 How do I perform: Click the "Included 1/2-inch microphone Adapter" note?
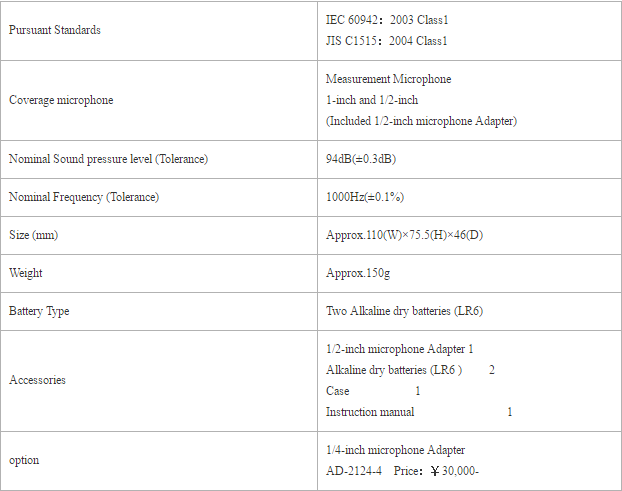point(421,121)
